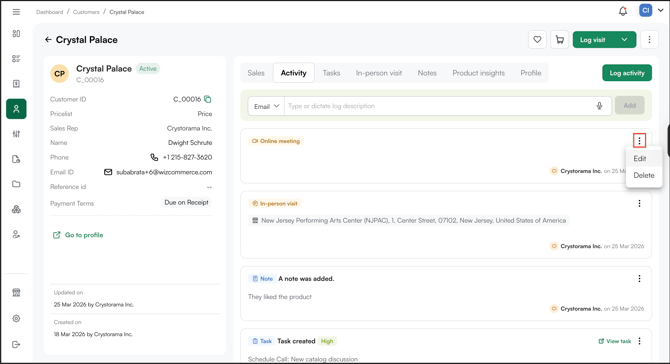Screen dimensions: 670x364
Task: Click the Due on Receipt payment terms
Action: pos(186,203)
